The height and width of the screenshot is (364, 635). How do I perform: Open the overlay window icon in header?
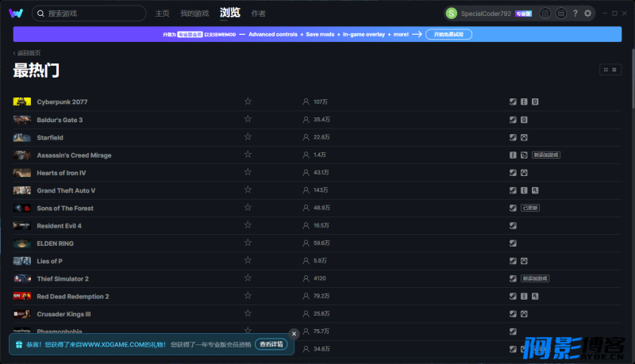pyautogui.click(x=561, y=13)
